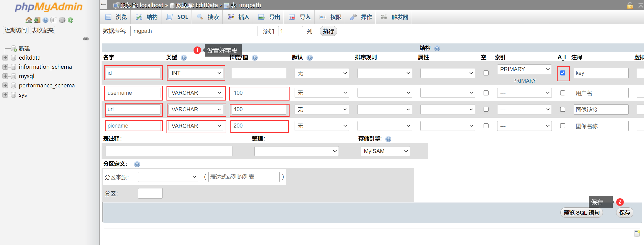
Task: Click the console icon at bottom right
Action: click(637, 233)
